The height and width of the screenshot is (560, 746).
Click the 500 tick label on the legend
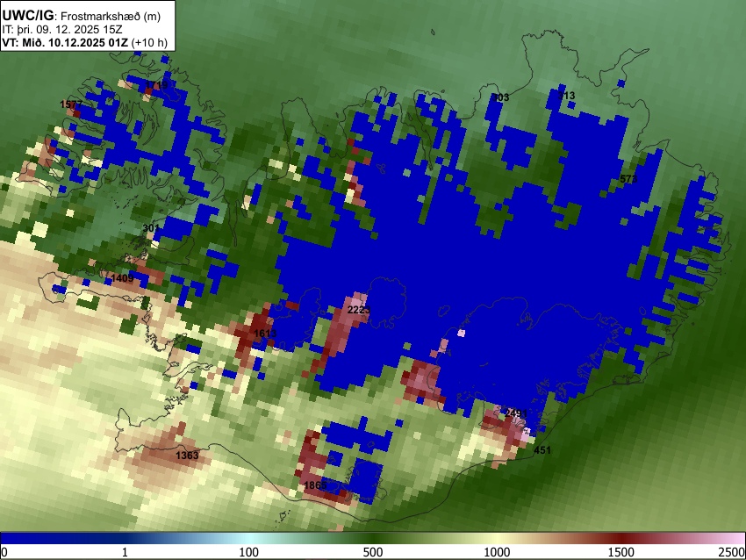pos(373,552)
